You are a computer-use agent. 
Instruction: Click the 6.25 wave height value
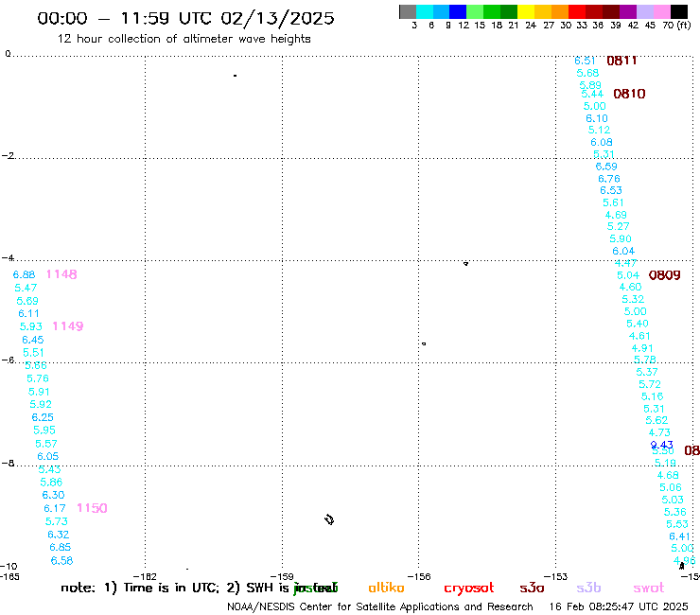[43, 417]
